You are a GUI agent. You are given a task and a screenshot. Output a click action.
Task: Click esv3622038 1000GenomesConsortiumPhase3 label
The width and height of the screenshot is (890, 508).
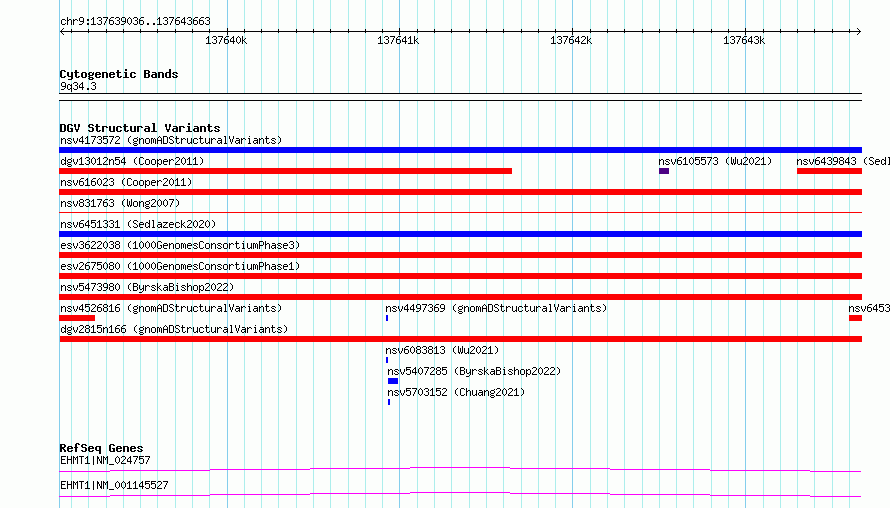click(x=180, y=245)
